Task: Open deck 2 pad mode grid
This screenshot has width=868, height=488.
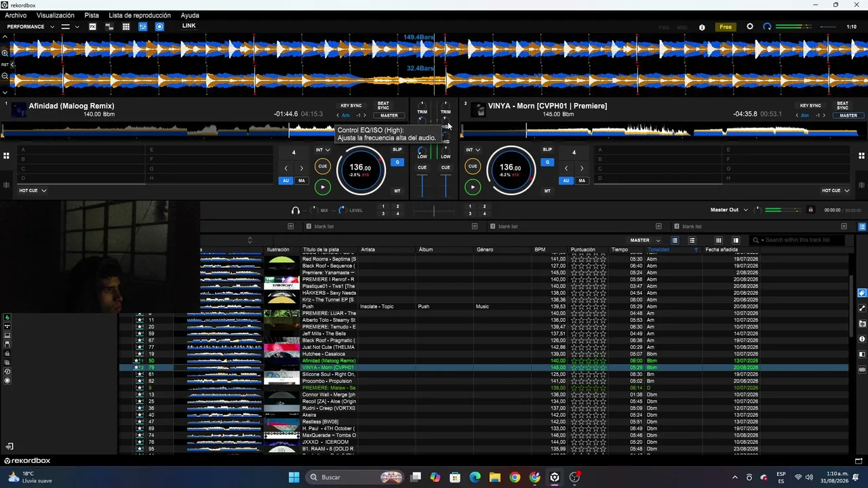Action: pyautogui.click(x=861, y=156)
